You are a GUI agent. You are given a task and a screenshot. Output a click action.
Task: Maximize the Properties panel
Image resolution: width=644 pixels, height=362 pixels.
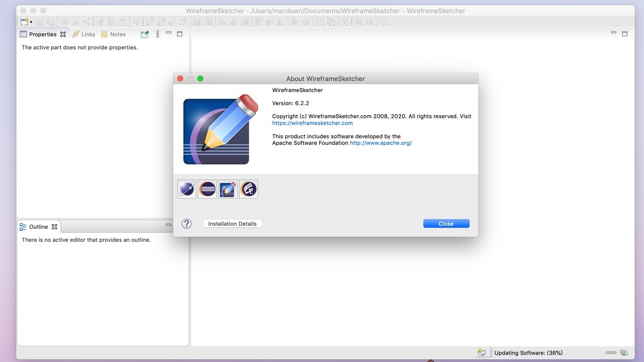click(x=180, y=34)
